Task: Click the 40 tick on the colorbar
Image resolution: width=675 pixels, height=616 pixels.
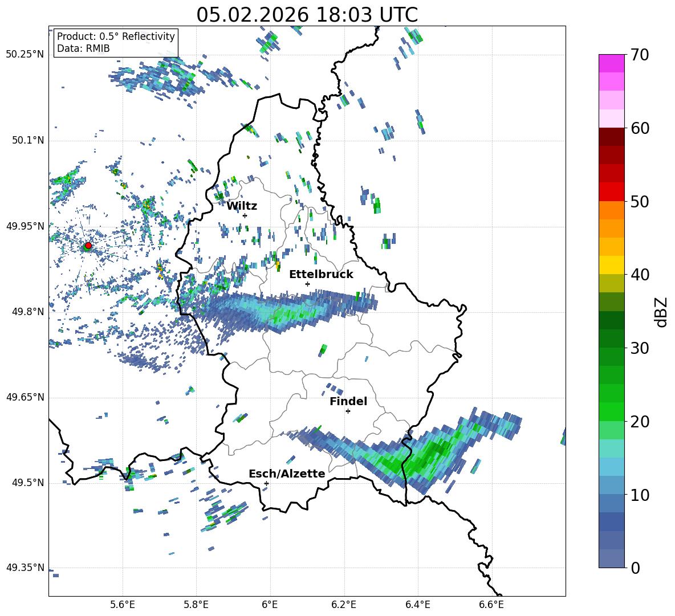Action: [640, 275]
